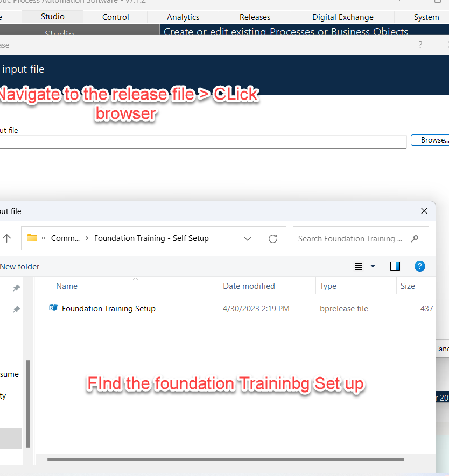The height and width of the screenshot is (476, 449).
Task: Click the 4/30/2023 2:19 PM date
Action: pyautogui.click(x=256, y=309)
